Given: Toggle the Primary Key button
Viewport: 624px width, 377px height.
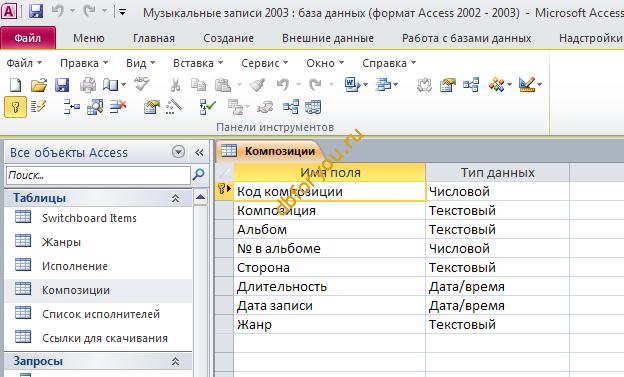Looking at the screenshot, I should (16, 107).
